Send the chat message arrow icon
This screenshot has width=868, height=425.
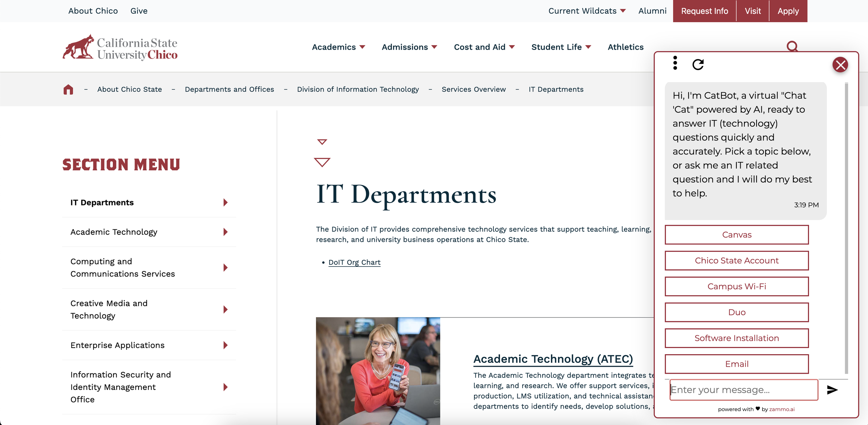pos(832,390)
